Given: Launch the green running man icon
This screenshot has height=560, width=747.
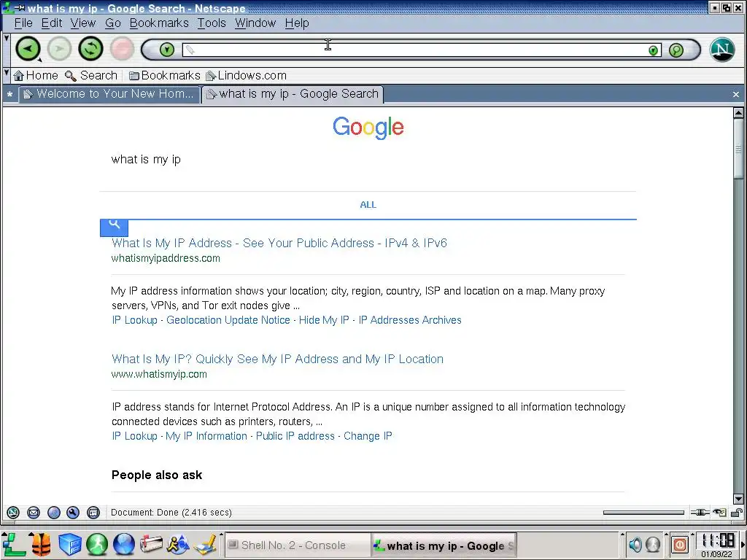Looking at the screenshot, I should click(x=97, y=545).
